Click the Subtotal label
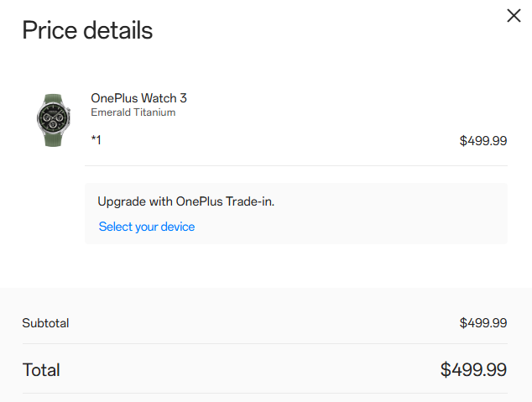Screen dimensions: 532x402 [x=45, y=323]
